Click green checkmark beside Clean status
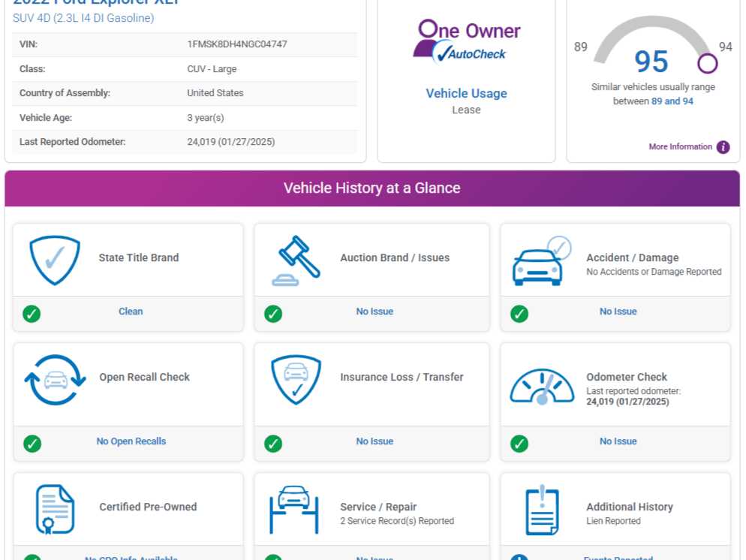 point(32,314)
